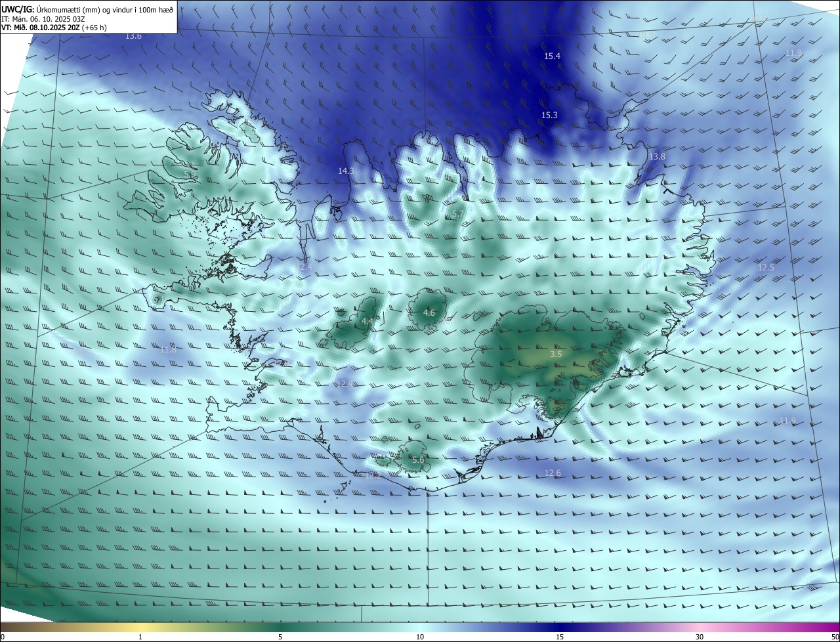Image resolution: width=840 pixels, height=642 pixels.
Task: Click the colorbar tick label 30
Action: tap(700, 637)
